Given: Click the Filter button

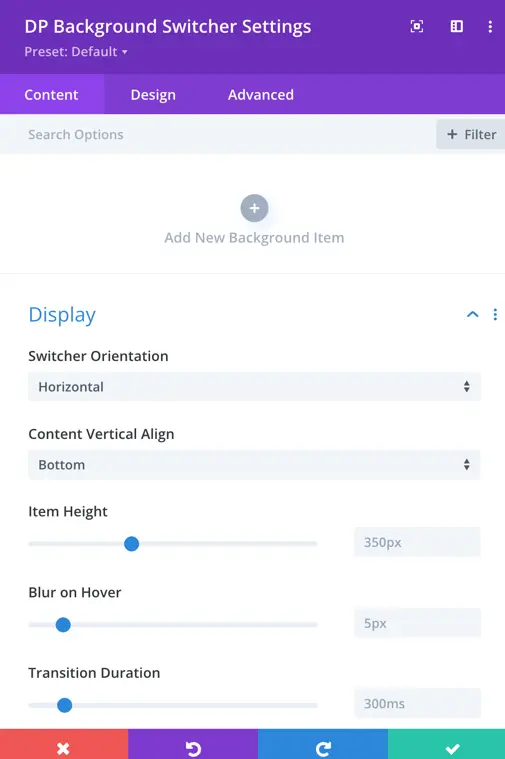Looking at the screenshot, I should pyautogui.click(x=471, y=134).
